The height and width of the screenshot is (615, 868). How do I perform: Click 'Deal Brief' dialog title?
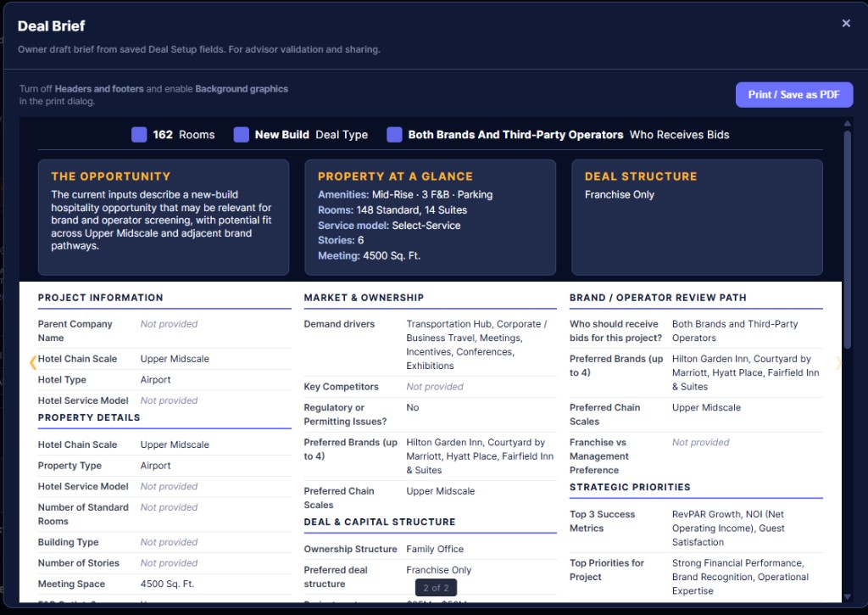[52, 26]
